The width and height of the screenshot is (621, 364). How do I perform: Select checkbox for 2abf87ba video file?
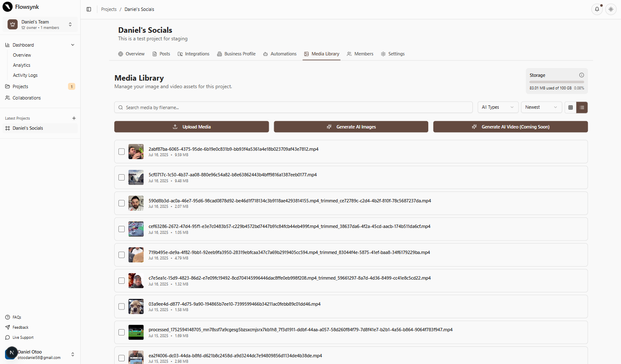[x=121, y=152]
